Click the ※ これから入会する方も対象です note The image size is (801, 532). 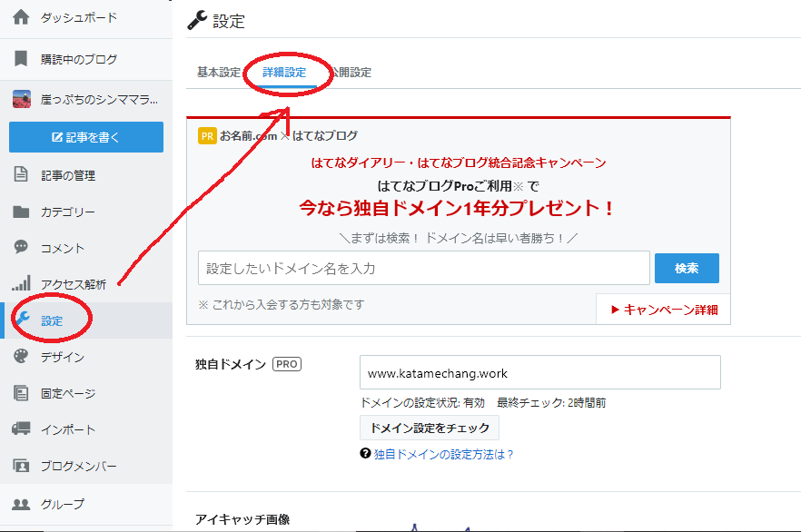282,304
